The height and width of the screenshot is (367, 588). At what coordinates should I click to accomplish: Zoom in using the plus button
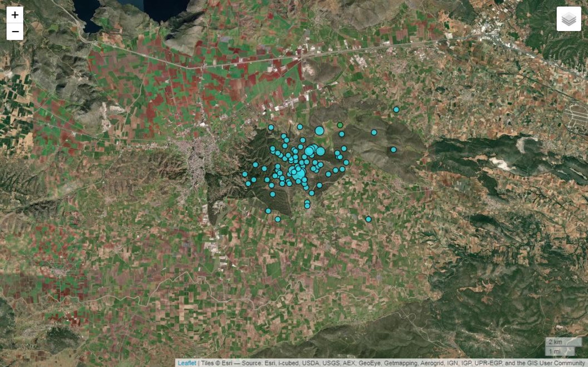tap(15, 15)
